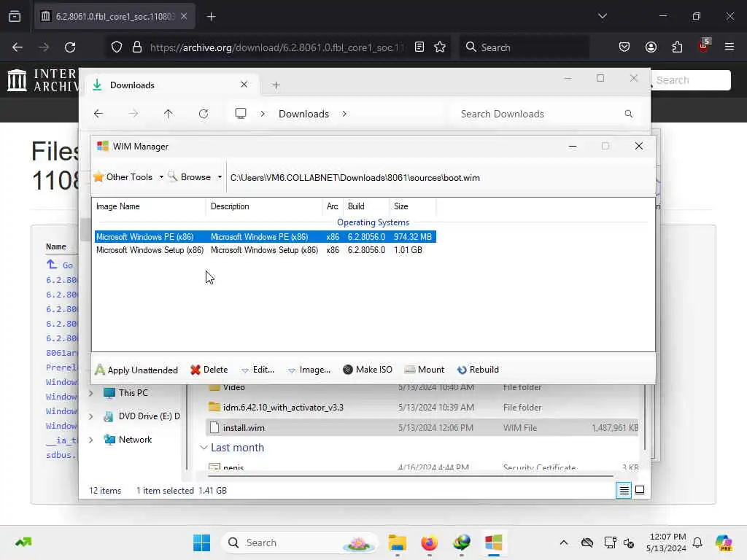
Task: Select DVD Drive (E:) in navigation pane
Action: [x=142, y=416]
